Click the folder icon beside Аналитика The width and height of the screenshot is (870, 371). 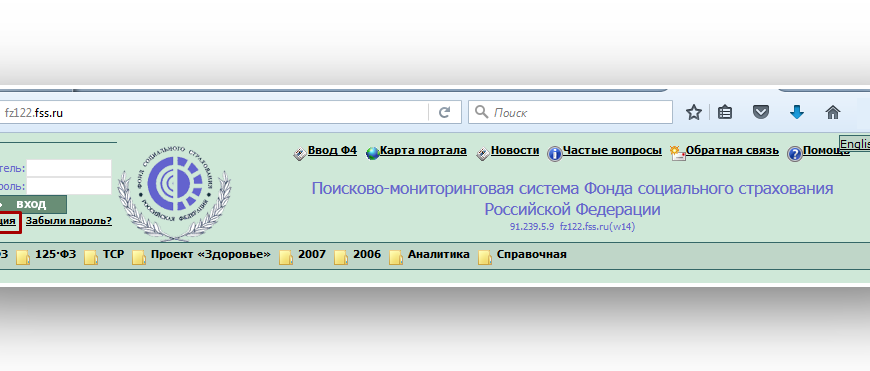[x=396, y=258]
